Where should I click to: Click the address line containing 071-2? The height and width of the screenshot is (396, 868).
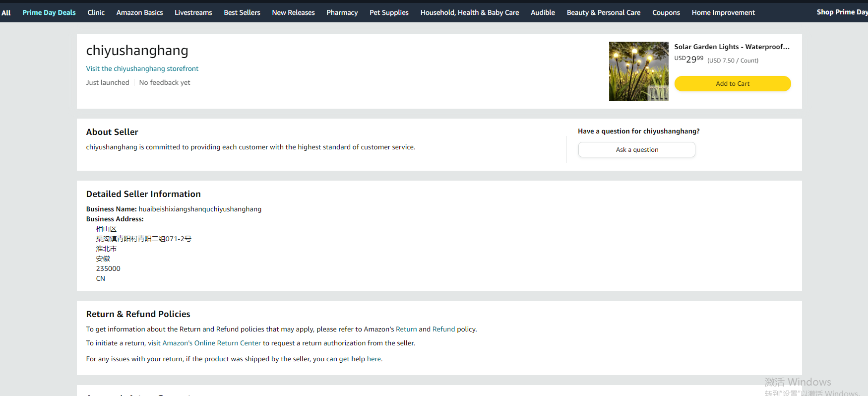[144, 239]
